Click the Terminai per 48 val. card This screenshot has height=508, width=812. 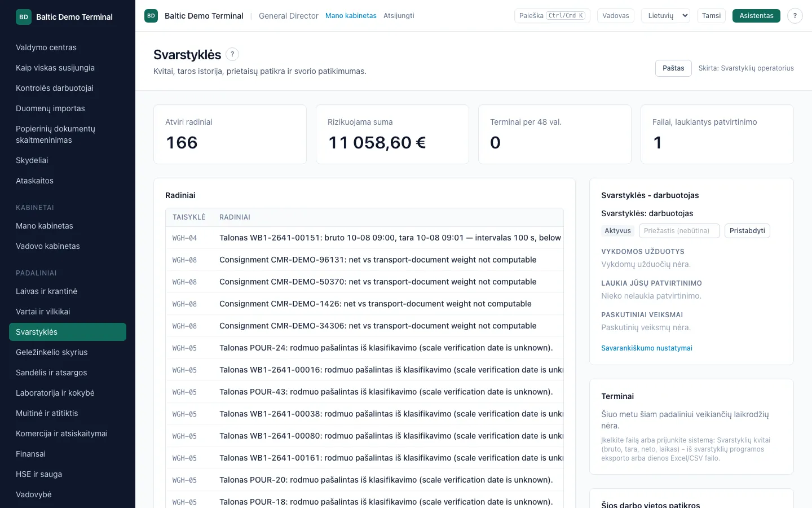point(555,134)
